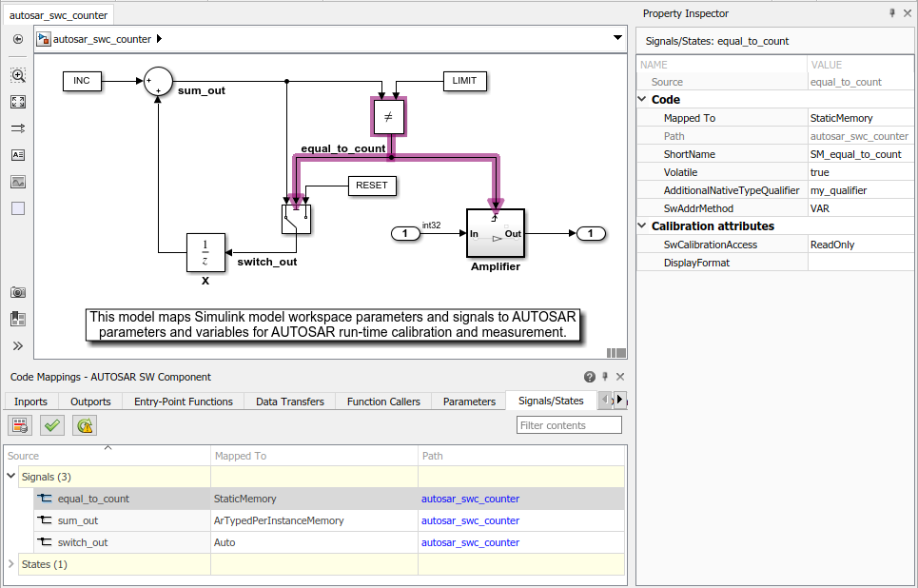Image resolution: width=918 pixels, height=588 pixels.
Task: Switch to the Entry-Point Functions tab
Action: [x=184, y=402]
